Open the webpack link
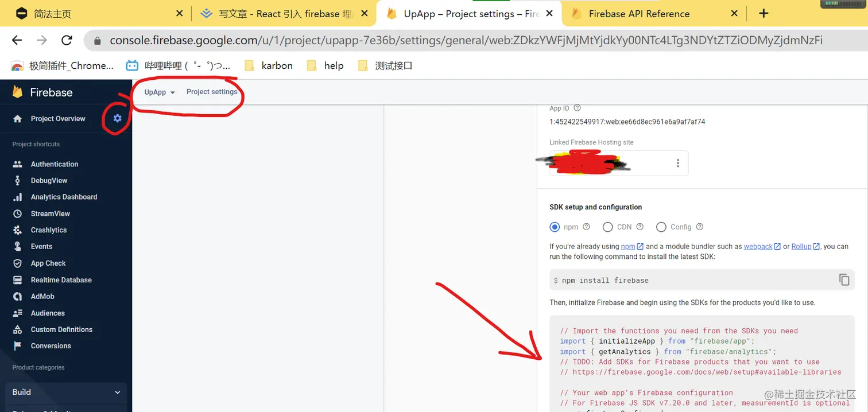Viewport: 868px width, 412px height. (x=762, y=246)
